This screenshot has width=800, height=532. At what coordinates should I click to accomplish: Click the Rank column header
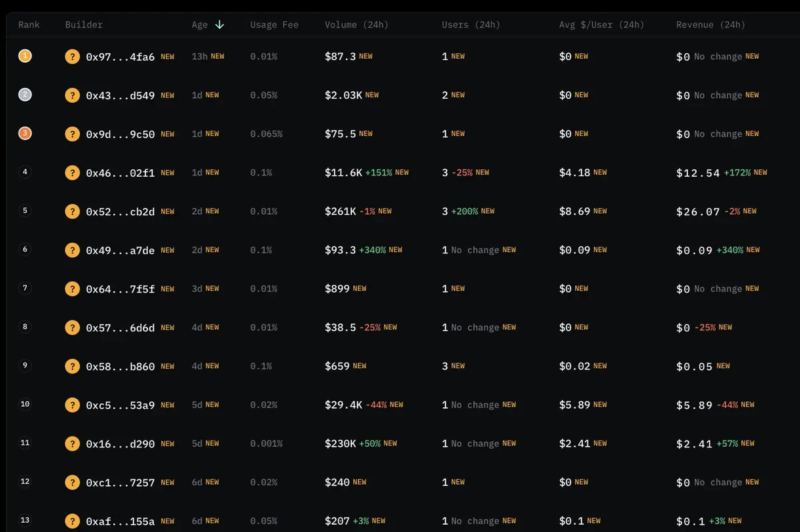29,25
